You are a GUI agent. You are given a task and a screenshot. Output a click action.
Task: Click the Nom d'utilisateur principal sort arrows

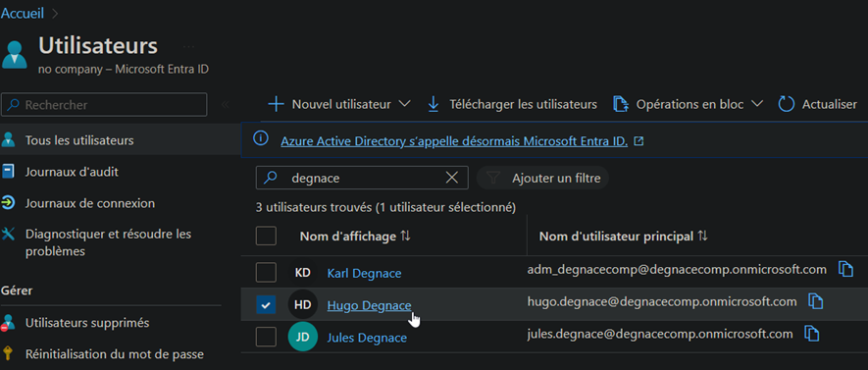coord(703,237)
